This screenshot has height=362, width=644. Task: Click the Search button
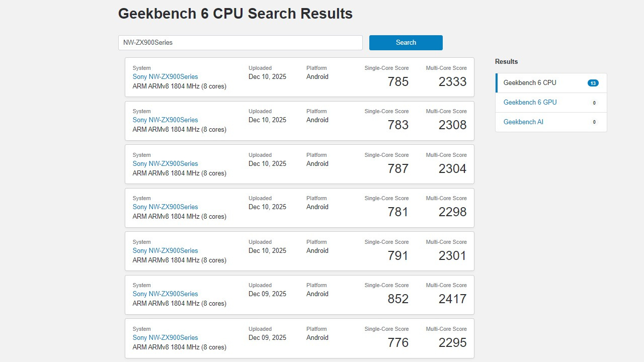406,43
